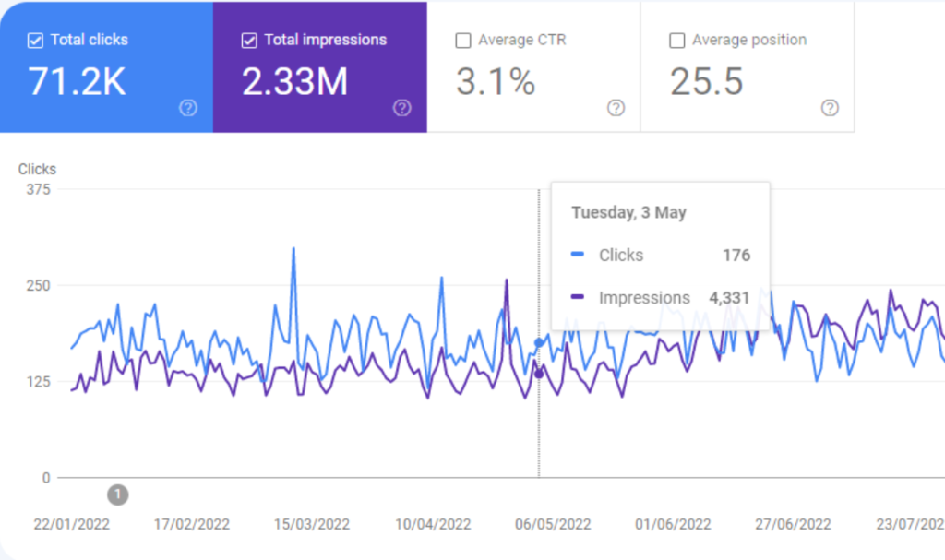Click help icon on Average position card
The height and width of the screenshot is (560, 945).
coord(830,108)
